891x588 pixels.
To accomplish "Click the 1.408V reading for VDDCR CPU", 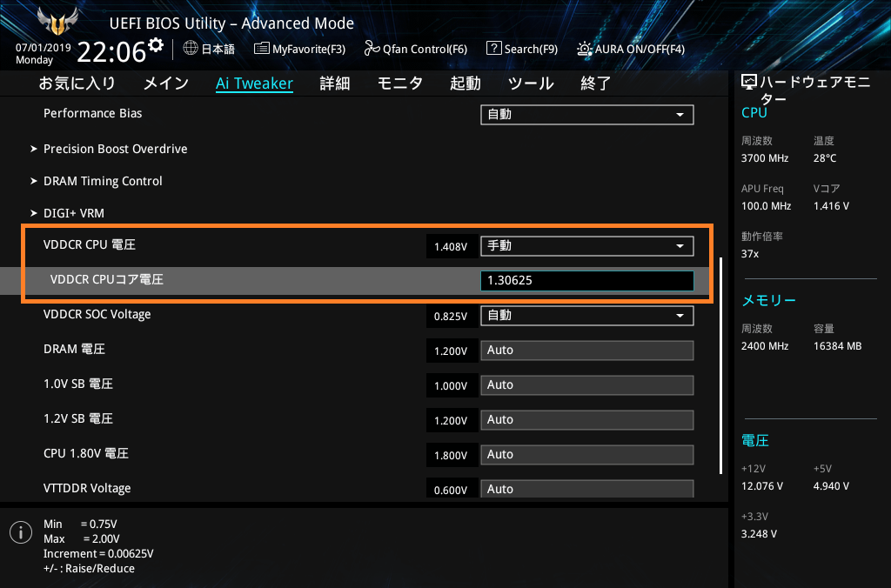I will click(451, 247).
